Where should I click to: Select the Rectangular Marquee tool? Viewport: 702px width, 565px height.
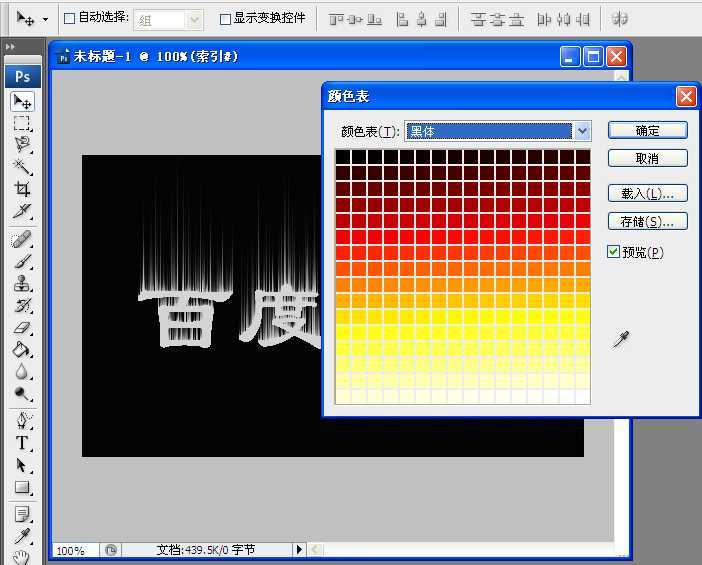tap(22, 123)
